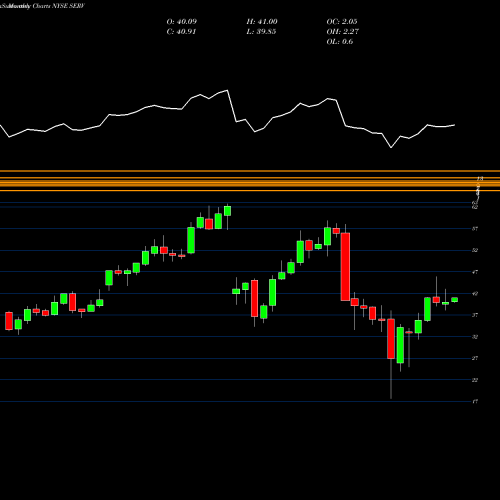Viewport: 500px width, 500px height.
Task: Click the 47 price axis label
Action: 475,272
